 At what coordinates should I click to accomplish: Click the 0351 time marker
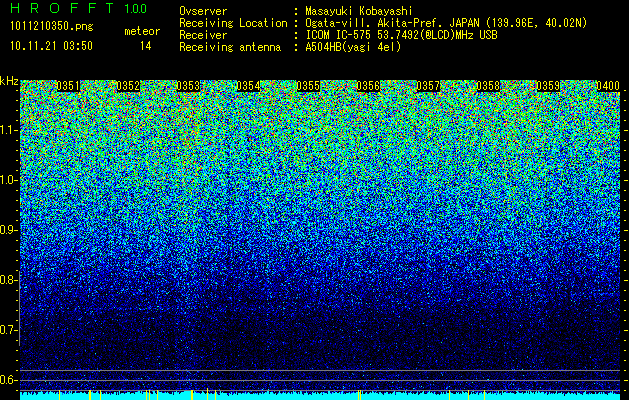pyautogui.click(x=68, y=86)
